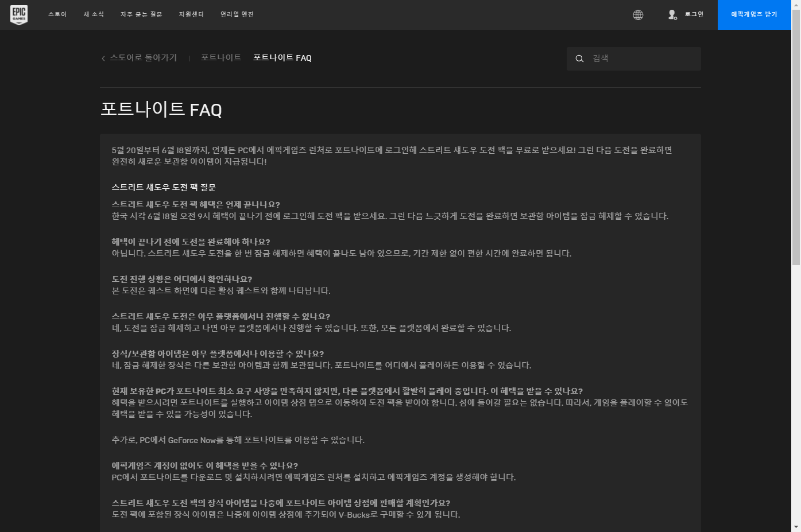Click answer starting PC에서 포트나이트를 다운로드
Screen dimensions: 801x532
coord(314,477)
